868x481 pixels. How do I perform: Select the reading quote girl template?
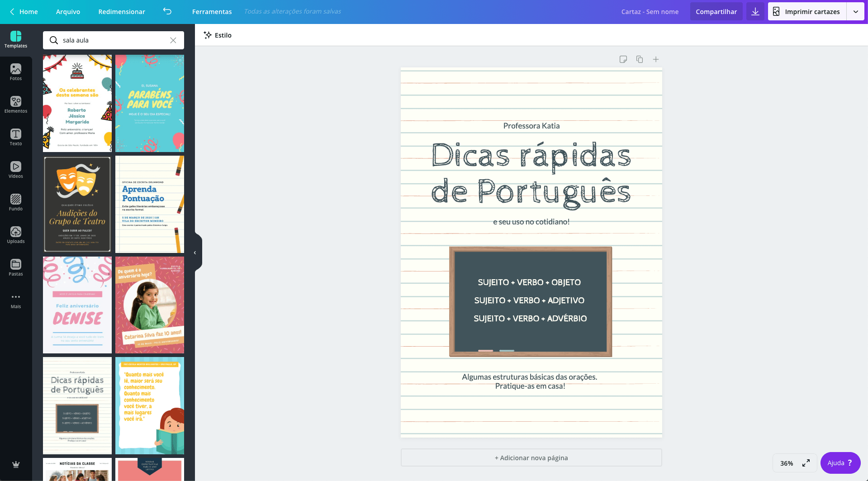[x=150, y=405]
